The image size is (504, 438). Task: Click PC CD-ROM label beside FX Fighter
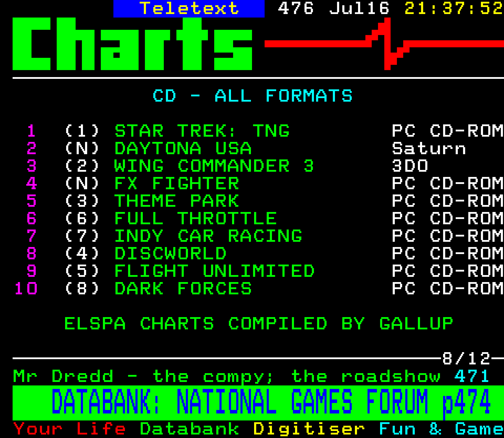(x=448, y=183)
